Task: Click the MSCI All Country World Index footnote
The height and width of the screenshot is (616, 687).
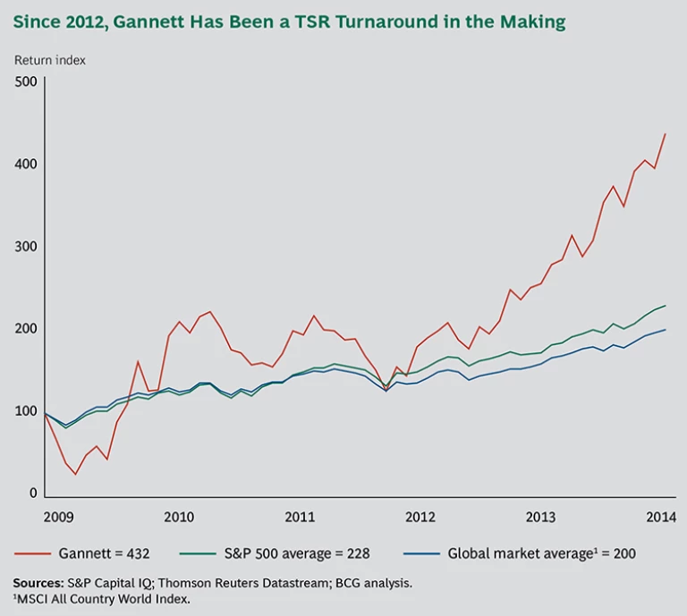Action: point(104,600)
